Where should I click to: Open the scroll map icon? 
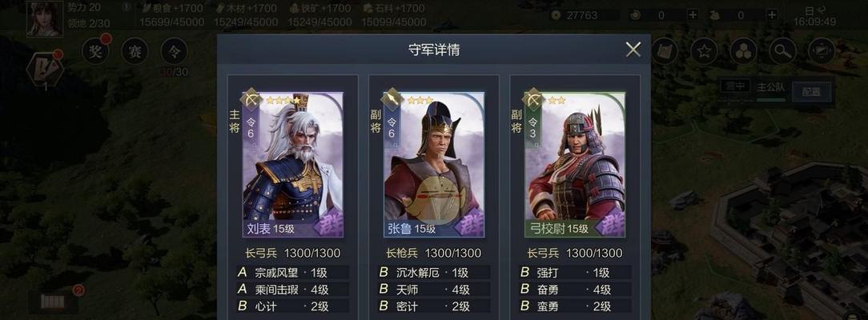pos(665,51)
